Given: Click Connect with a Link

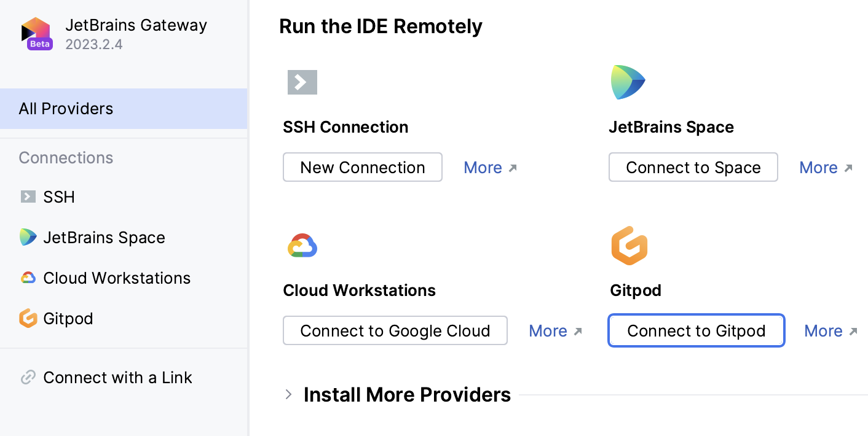Looking at the screenshot, I should pyautogui.click(x=117, y=377).
